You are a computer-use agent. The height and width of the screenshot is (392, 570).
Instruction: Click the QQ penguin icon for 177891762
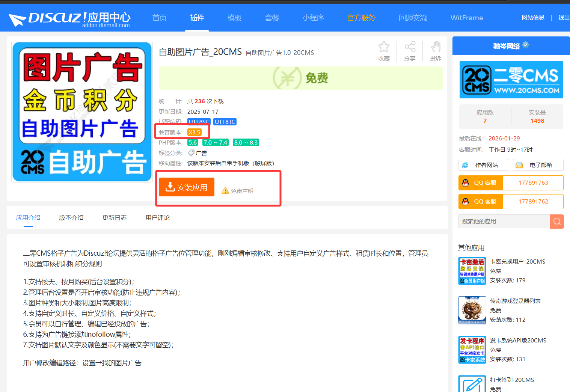[x=466, y=202]
